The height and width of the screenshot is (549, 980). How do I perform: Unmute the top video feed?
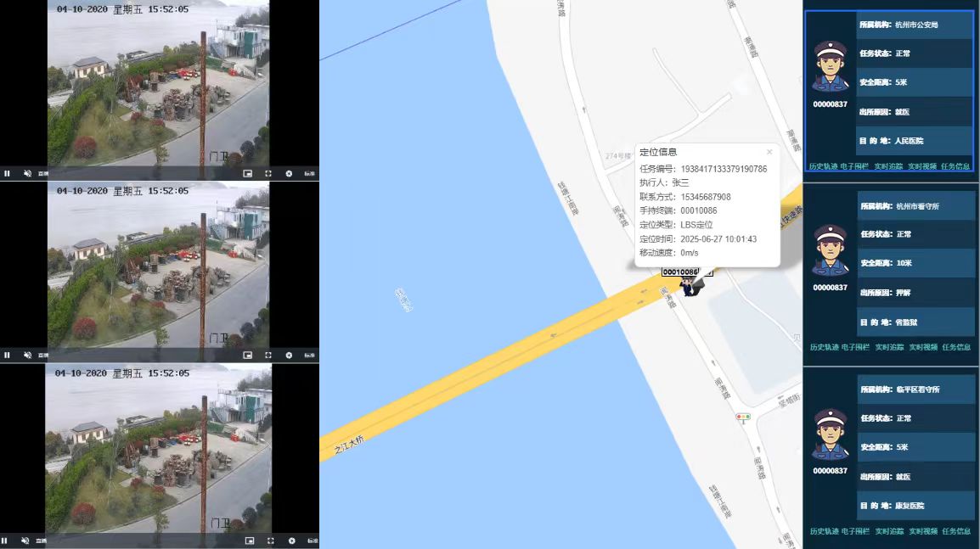pyautogui.click(x=27, y=174)
